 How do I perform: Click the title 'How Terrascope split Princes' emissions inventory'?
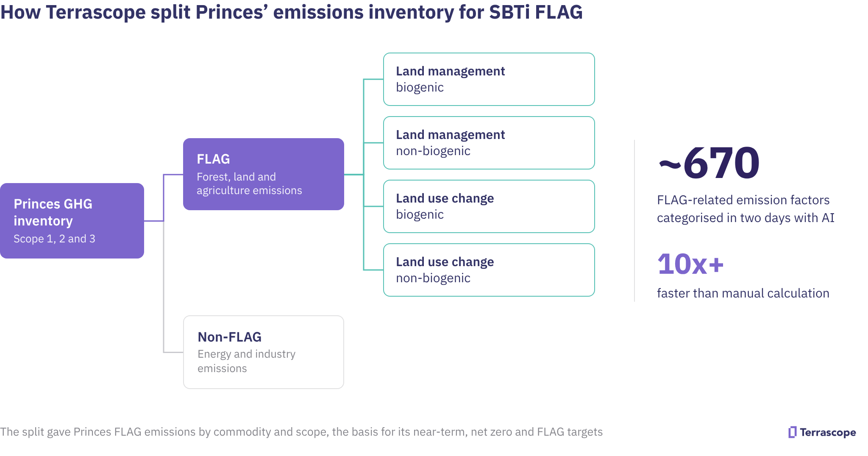click(x=291, y=12)
